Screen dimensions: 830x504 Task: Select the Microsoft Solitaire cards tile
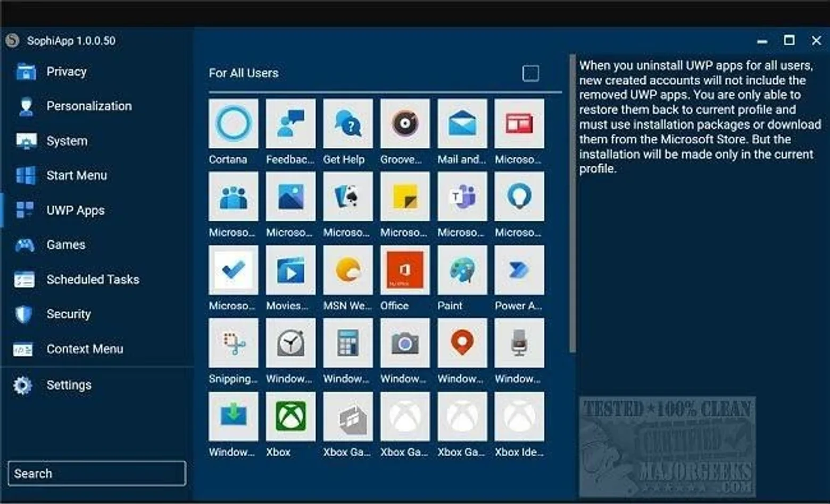coord(348,197)
